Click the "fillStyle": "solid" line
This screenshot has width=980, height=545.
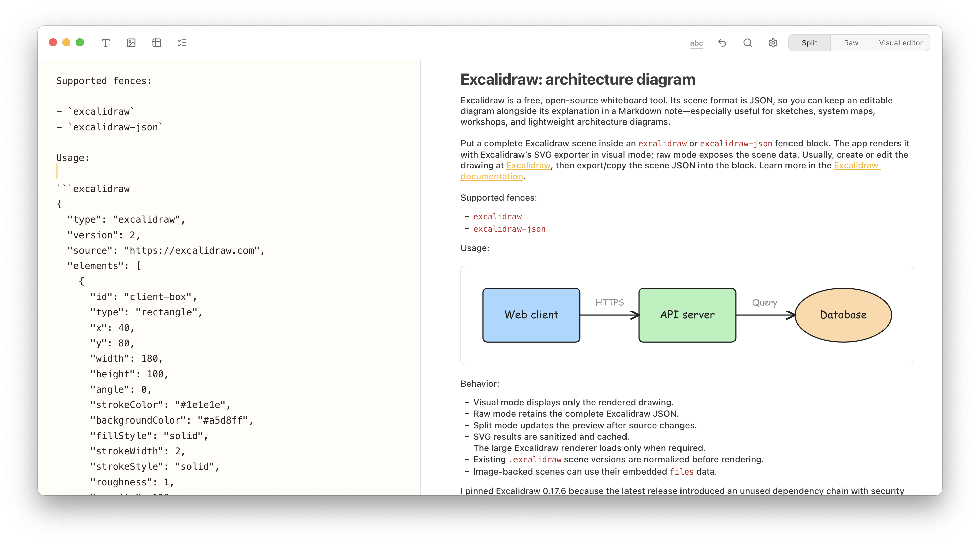[149, 435]
